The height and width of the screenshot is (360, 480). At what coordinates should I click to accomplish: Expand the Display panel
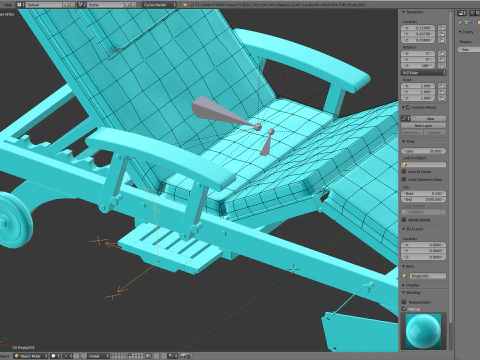click(x=403, y=285)
